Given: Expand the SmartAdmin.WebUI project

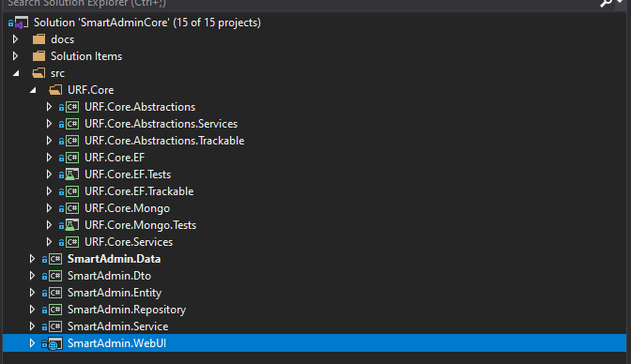Looking at the screenshot, I should point(32,343).
